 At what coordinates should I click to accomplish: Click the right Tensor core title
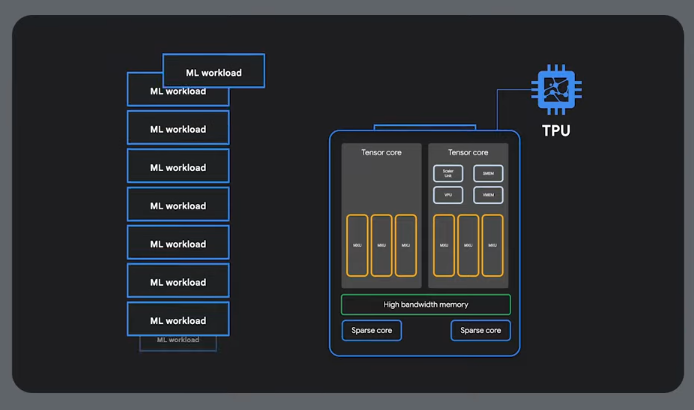click(x=468, y=153)
